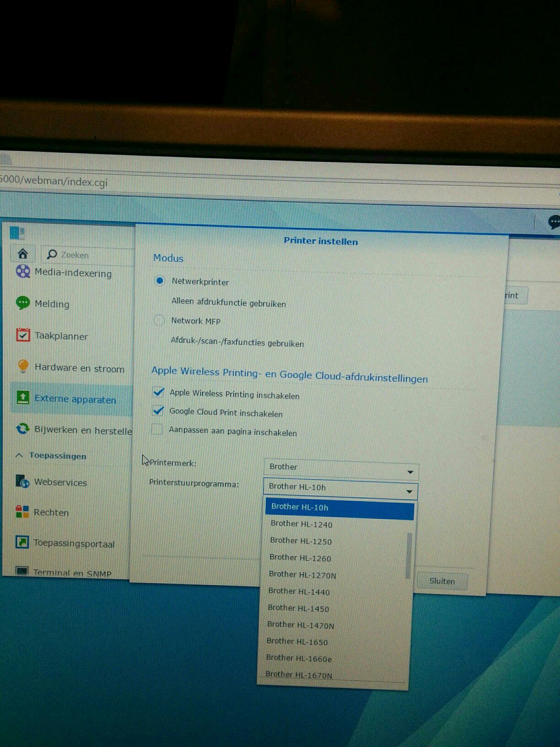Choose the Network MFP radio option
This screenshot has width=560, height=747.
click(x=159, y=320)
